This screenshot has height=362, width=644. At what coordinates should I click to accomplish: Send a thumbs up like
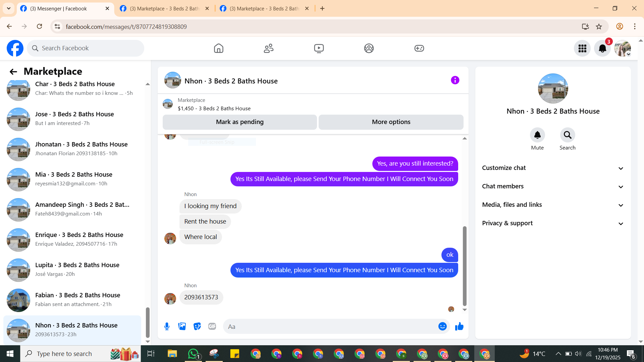point(459,326)
